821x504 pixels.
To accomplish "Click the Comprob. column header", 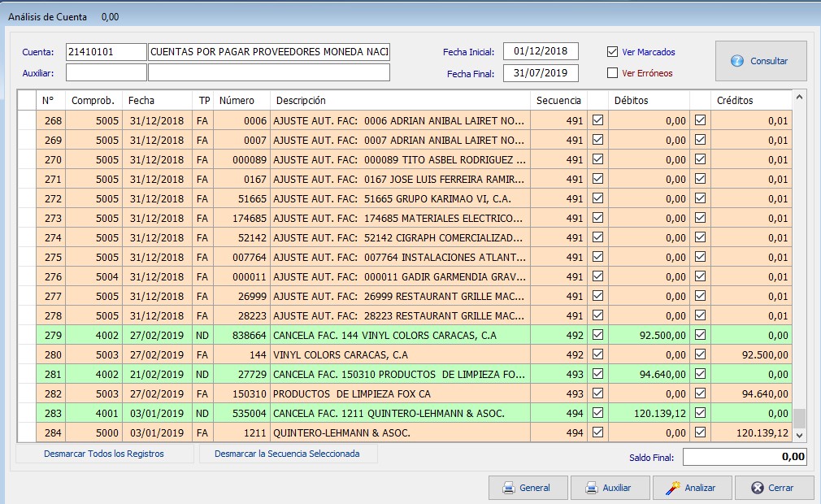I will pos(93,101).
